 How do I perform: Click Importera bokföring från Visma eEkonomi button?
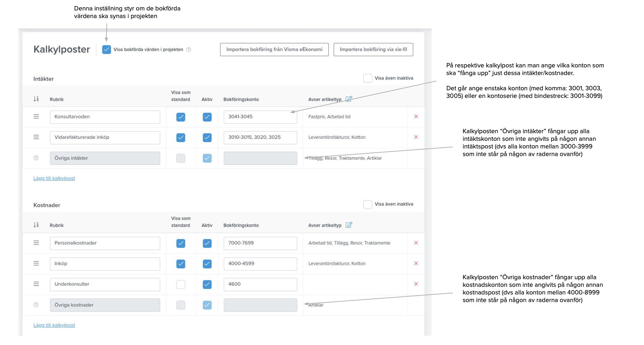(274, 50)
